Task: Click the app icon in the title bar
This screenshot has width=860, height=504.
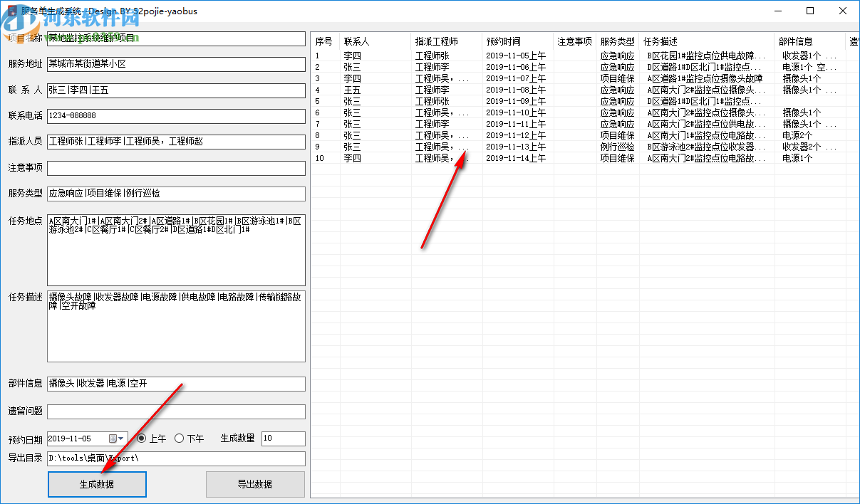Action: (11, 11)
